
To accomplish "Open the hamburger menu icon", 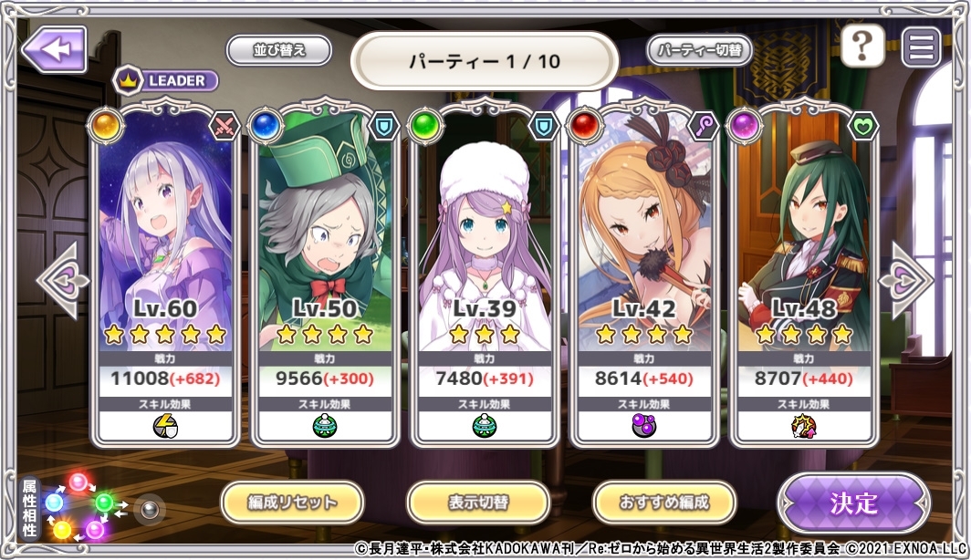I will tap(921, 47).
